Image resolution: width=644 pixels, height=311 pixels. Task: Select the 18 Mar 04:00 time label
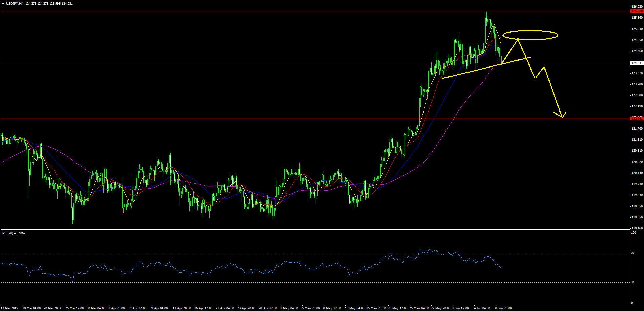click(31, 308)
